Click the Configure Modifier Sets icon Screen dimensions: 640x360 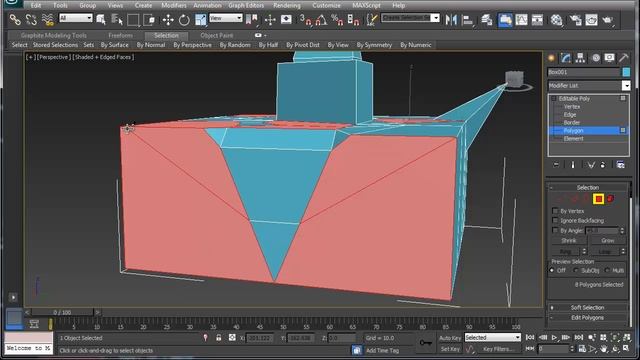point(620,164)
